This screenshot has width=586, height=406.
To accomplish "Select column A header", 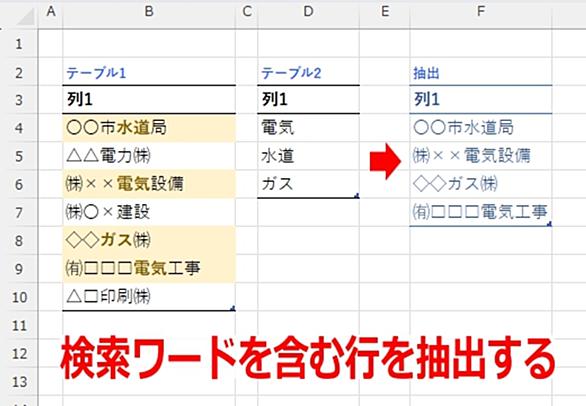I will coord(51,12).
